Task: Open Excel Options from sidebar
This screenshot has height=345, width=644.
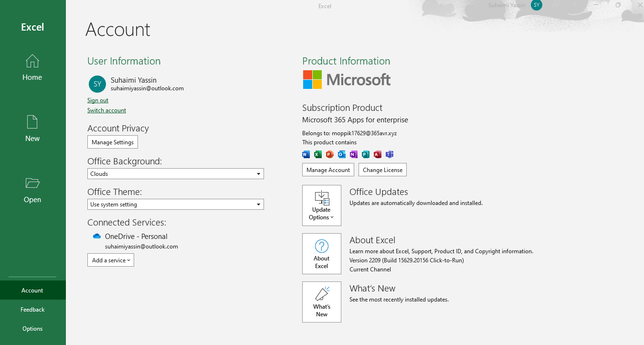Action: click(x=32, y=328)
